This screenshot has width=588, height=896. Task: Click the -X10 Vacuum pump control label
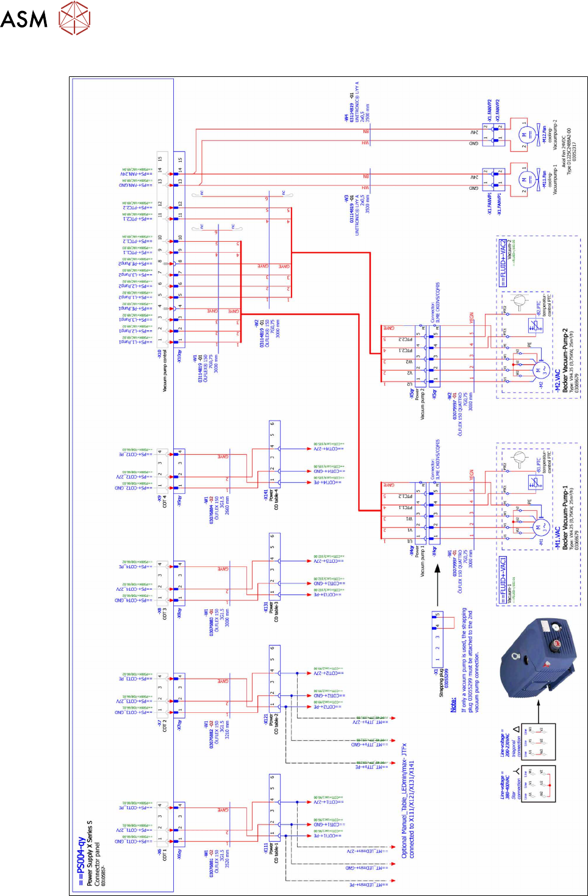click(x=163, y=370)
